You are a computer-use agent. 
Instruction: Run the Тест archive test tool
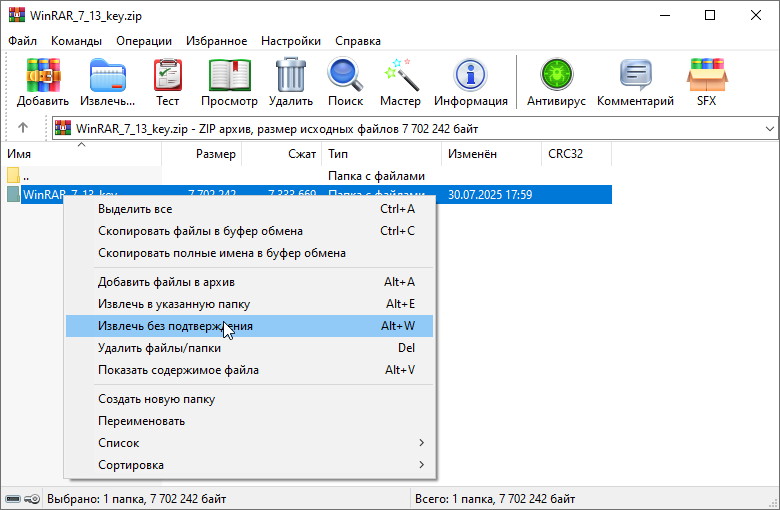tap(168, 76)
